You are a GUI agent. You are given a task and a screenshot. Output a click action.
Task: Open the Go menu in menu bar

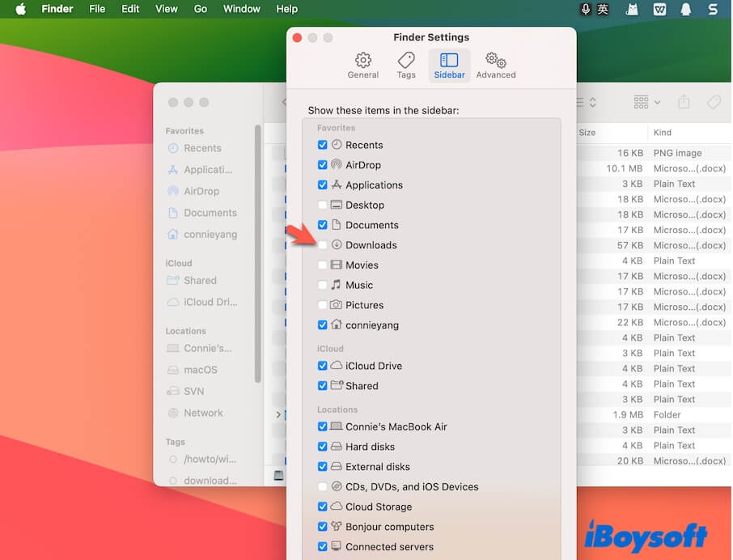[200, 9]
